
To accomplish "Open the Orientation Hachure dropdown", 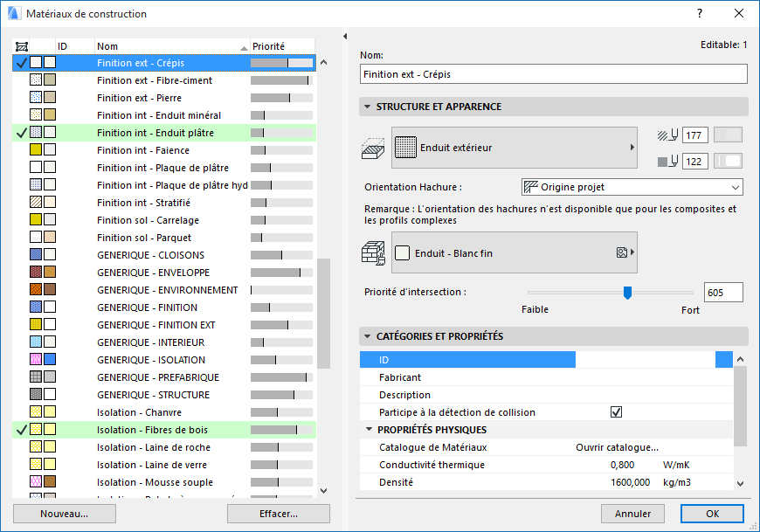I will point(632,187).
